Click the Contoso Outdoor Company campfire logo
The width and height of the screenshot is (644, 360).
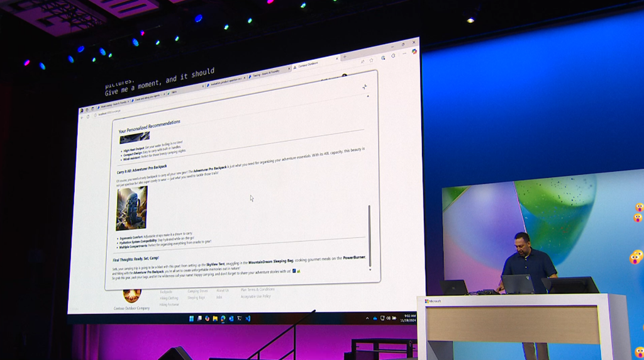(132, 295)
